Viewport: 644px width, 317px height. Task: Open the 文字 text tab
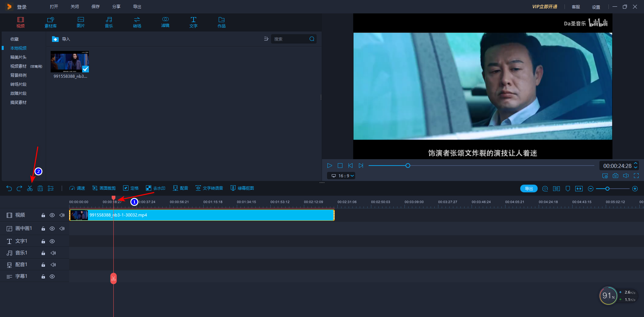193,22
